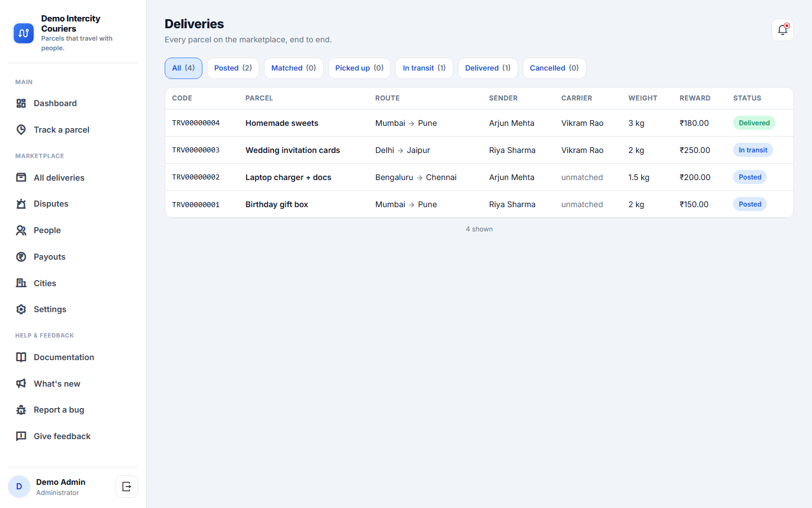Image resolution: width=812 pixels, height=508 pixels.
Task: Click the Report a bug icon
Action: [x=21, y=410]
